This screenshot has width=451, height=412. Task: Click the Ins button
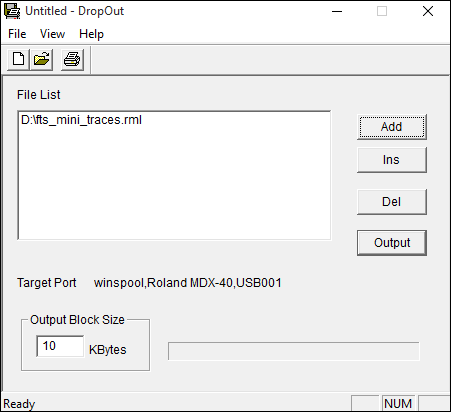coord(392,160)
